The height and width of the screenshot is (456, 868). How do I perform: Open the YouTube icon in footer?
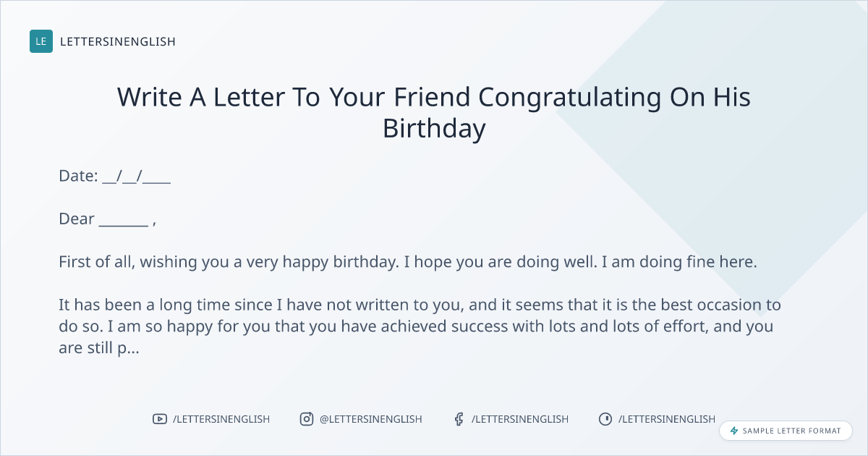pos(159,419)
